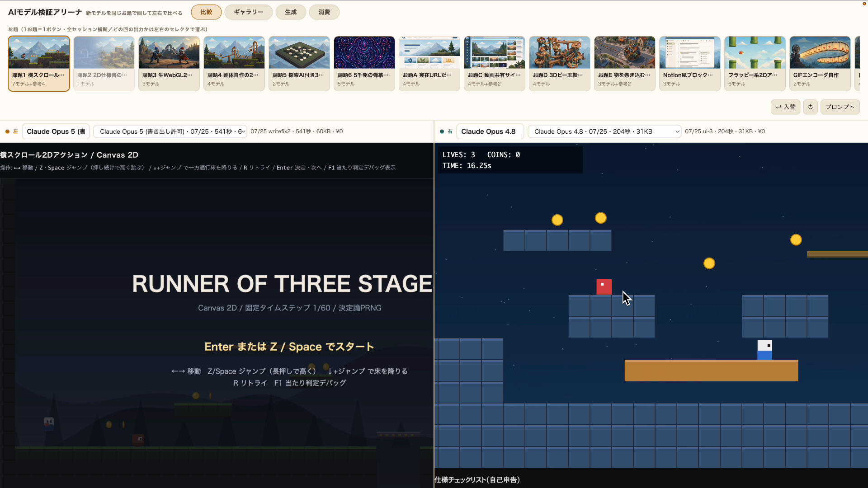Expand the left Claude Opus 5 run selector
The height and width of the screenshot is (488, 868).
(x=170, y=131)
